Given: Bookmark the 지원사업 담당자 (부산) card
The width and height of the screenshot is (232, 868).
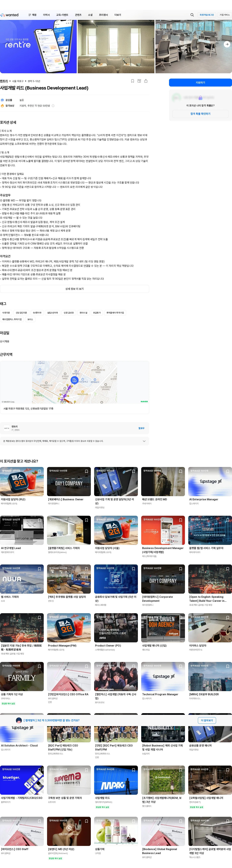Looking at the screenshot, I should click(x=39, y=471).
